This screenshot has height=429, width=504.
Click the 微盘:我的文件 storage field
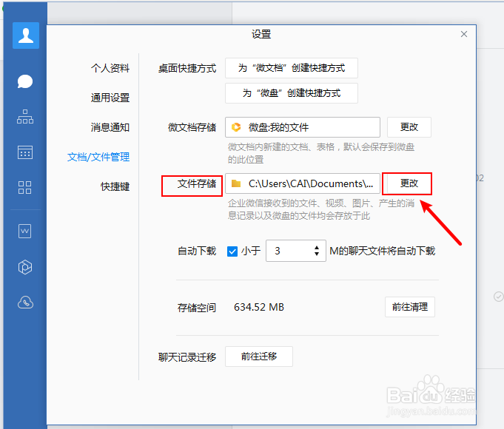click(303, 127)
